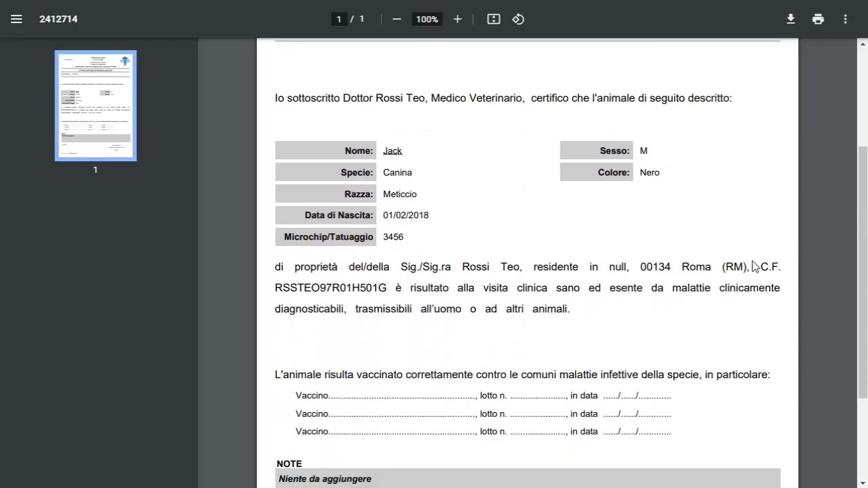Click the 'NOTE' heading

[x=290, y=464]
